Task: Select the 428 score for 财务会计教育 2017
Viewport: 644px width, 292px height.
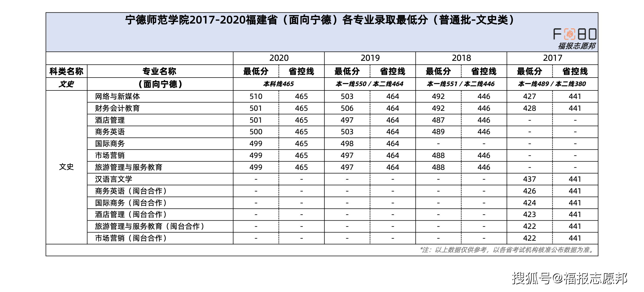Action: pos(529,108)
